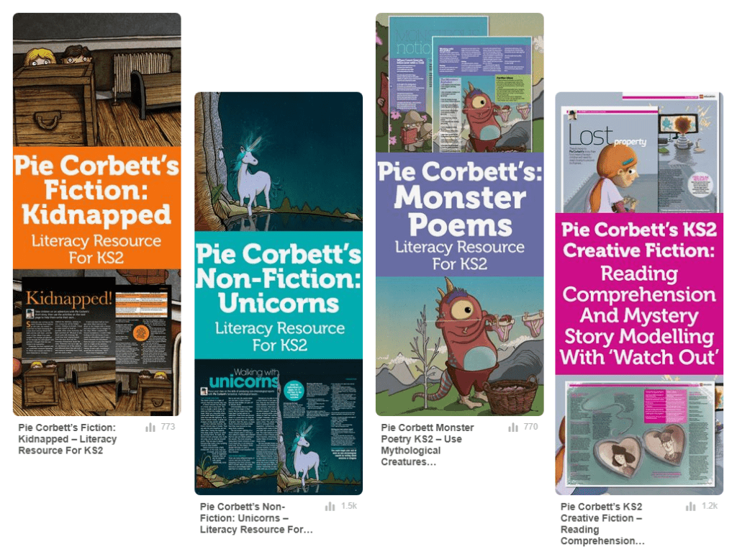The height and width of the screenshot is (560, 737).
Task: Click the stats bar icon beside 770
Action: pos(512,427)
